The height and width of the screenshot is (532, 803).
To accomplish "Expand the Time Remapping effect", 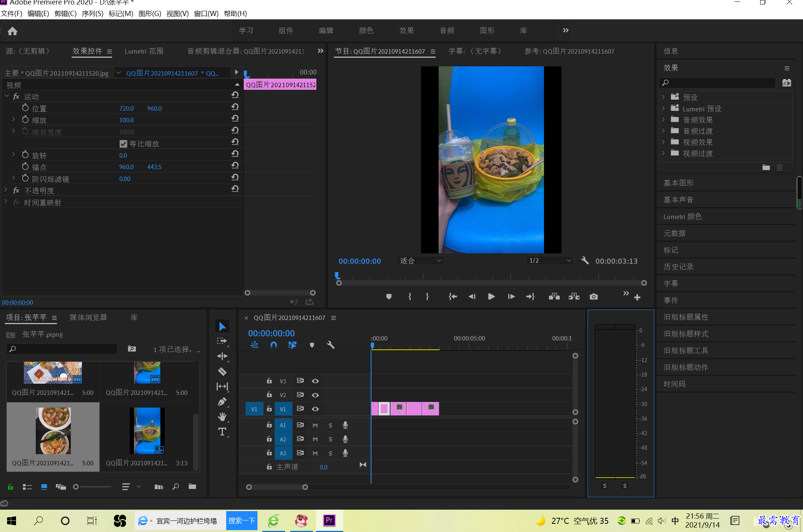I will point(6,202).
